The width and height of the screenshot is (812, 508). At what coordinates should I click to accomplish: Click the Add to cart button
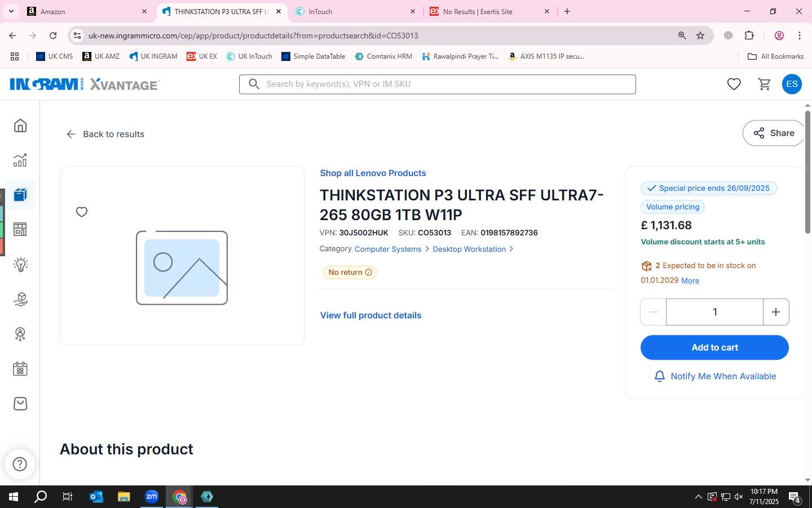714,348
